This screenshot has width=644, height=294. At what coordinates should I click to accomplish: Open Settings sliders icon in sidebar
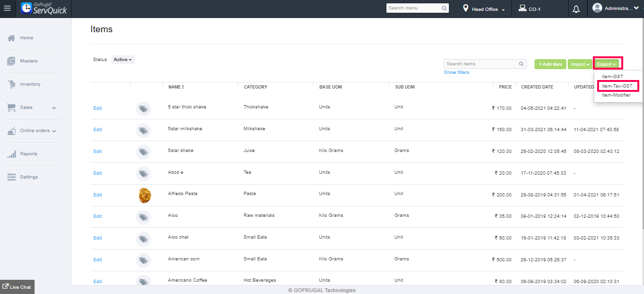coord(11,177)
